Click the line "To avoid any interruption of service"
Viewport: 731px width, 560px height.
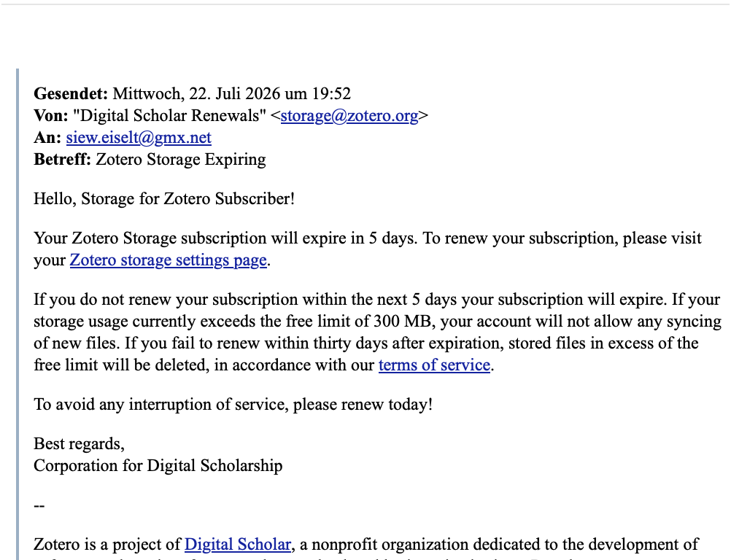point(233,405)
